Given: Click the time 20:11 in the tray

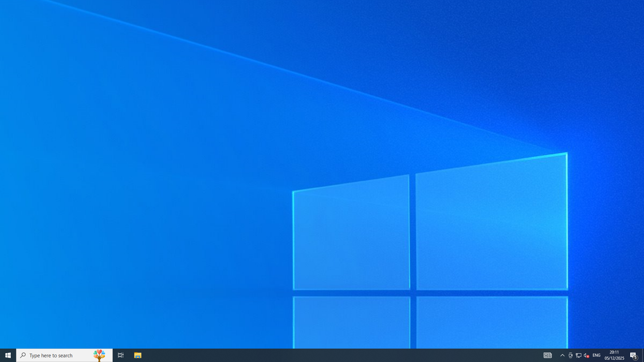Looking at the screenshot, I should coord(614,352).
